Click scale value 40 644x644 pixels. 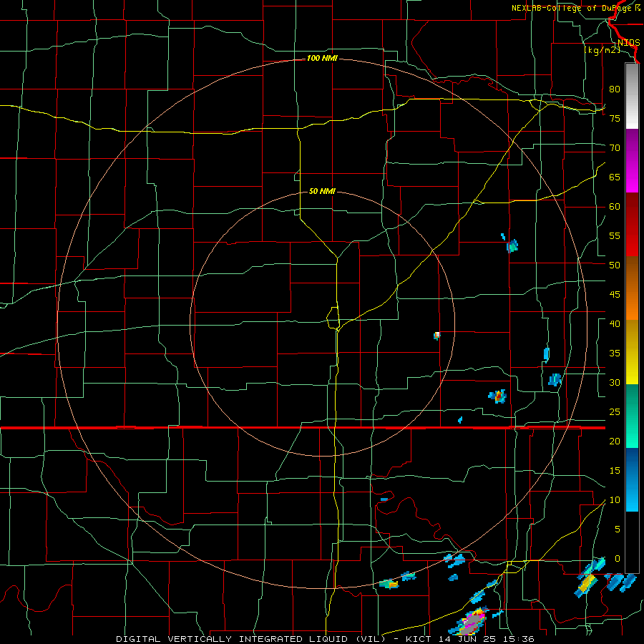tap(615, 324)
